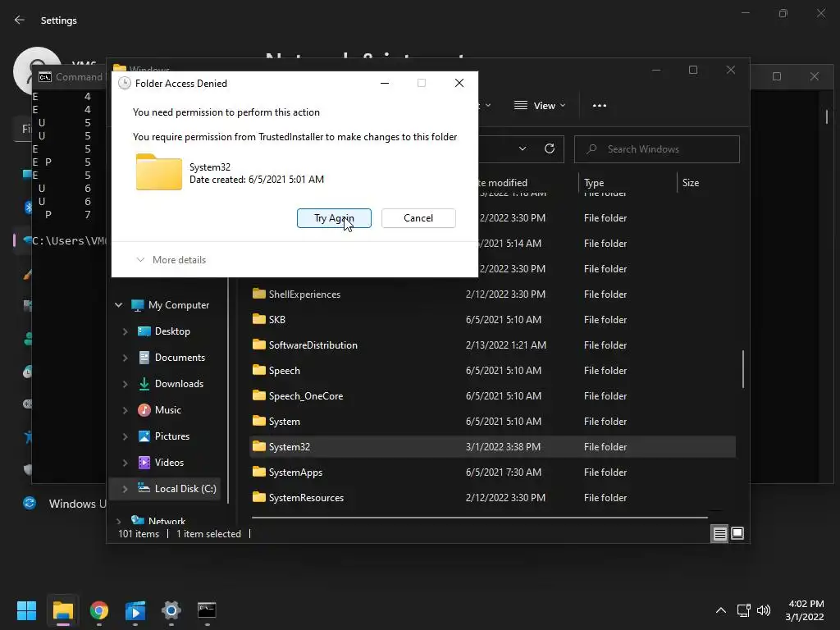
Task: Select the Speech_OneCore folder
Action: point(306,396)
